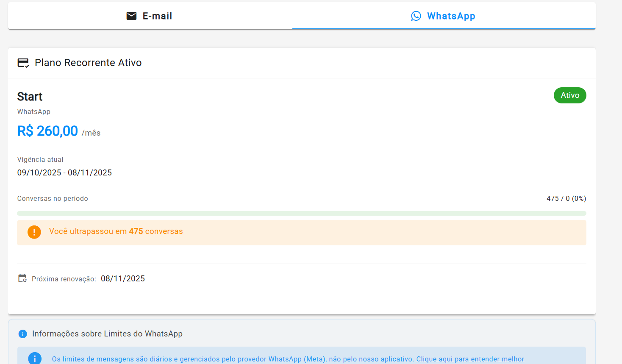
Task: Click the green Ativo status badge
Action: [x=569, y=95]
